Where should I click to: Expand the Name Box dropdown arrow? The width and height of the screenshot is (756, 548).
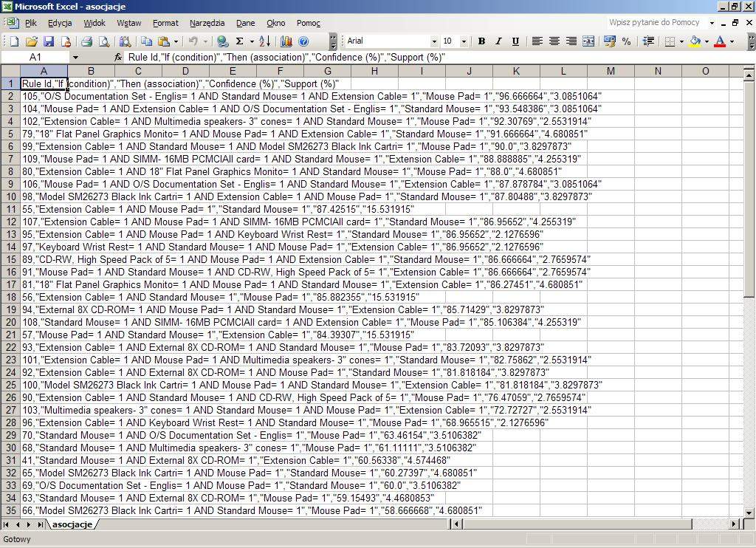[75, 58]
